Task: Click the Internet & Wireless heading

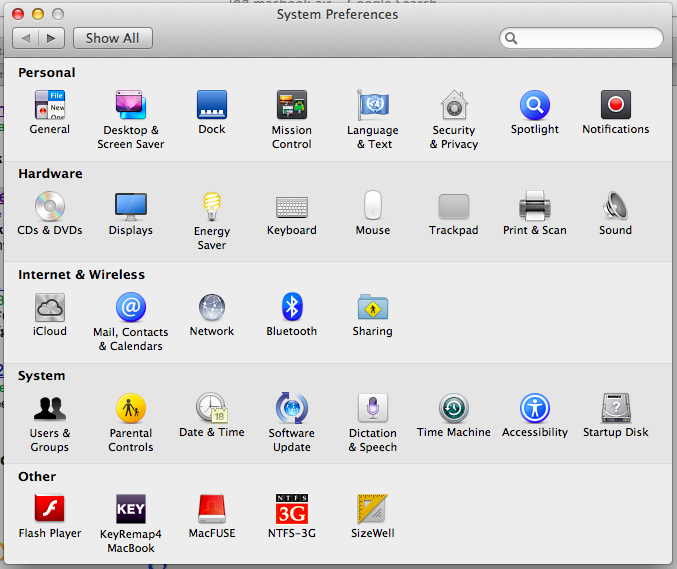Action: click(x=82, y=275)
